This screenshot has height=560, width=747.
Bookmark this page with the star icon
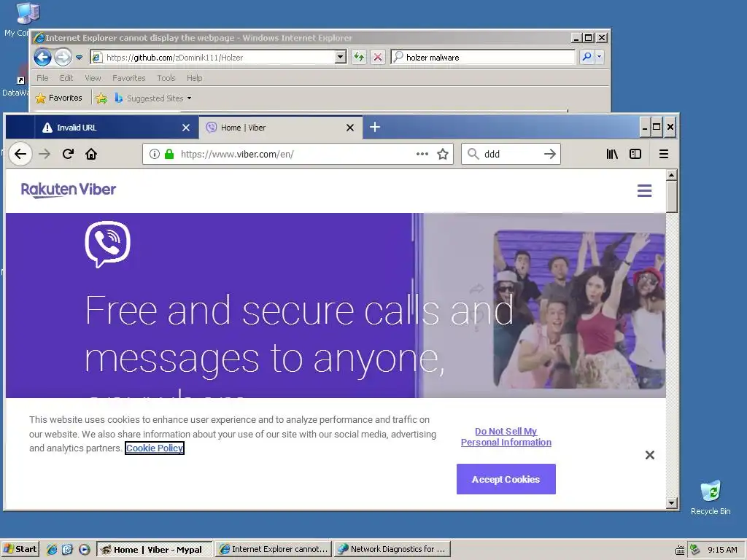point(443,154)
